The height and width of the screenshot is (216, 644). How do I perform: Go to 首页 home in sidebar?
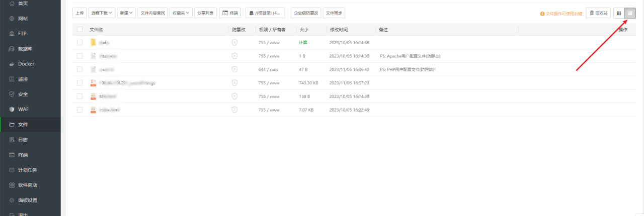pyautogui.click(x=30, y=3)
